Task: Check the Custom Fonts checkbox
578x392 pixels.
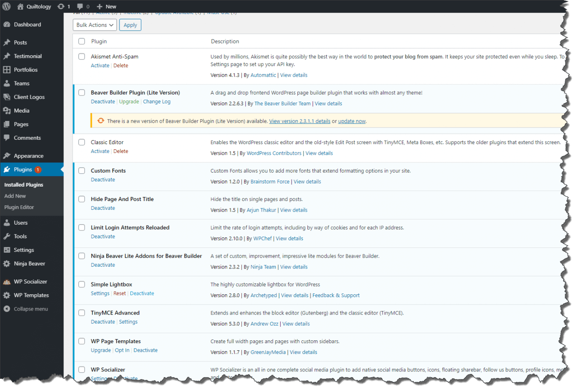Action: click(x=81, y=170)
